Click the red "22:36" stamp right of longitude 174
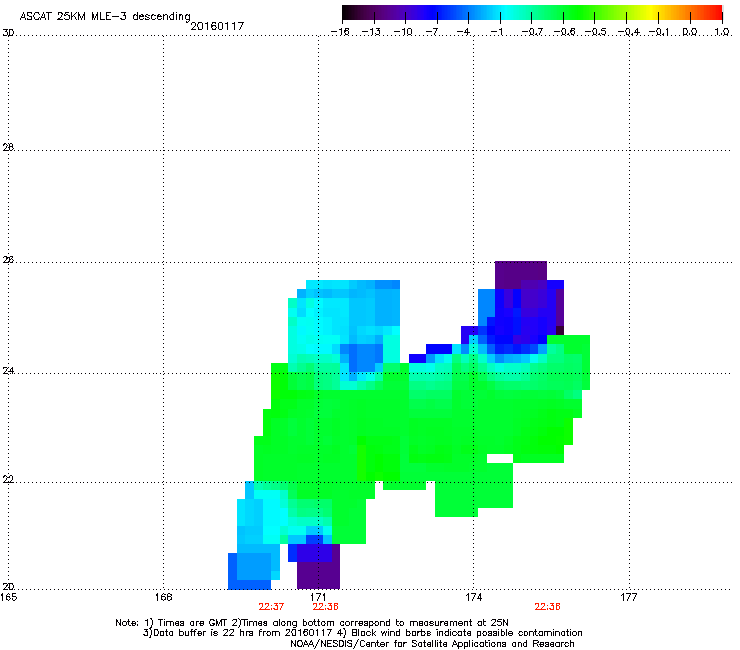The height and width of the screenshot is (650, 740). coord(547,607)
